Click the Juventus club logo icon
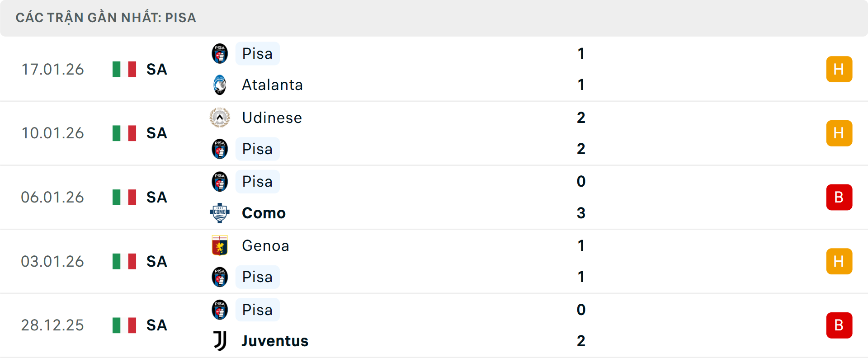 click(x=220, y=341)
